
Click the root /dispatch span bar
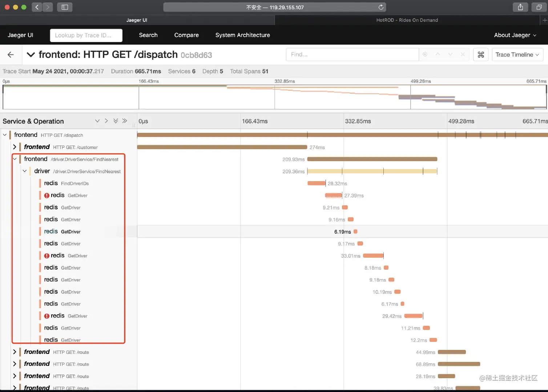[342, 135]
